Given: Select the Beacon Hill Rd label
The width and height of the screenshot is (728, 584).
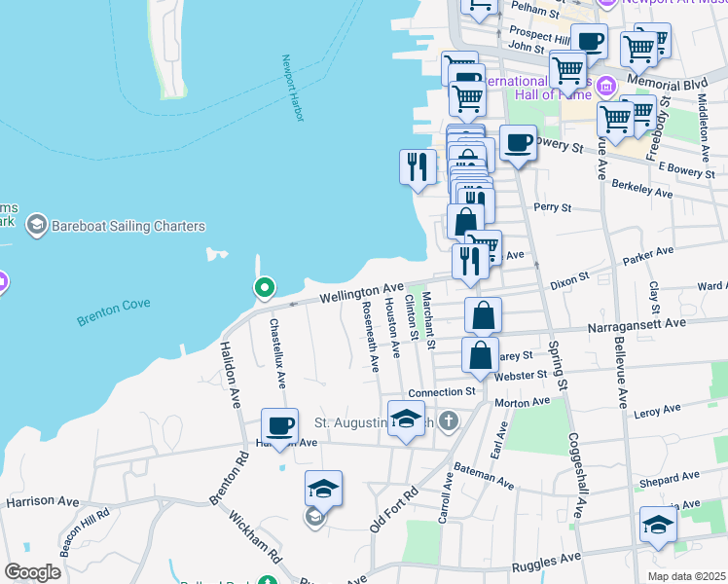Looking at the screenshot, I should coord(85,532).
